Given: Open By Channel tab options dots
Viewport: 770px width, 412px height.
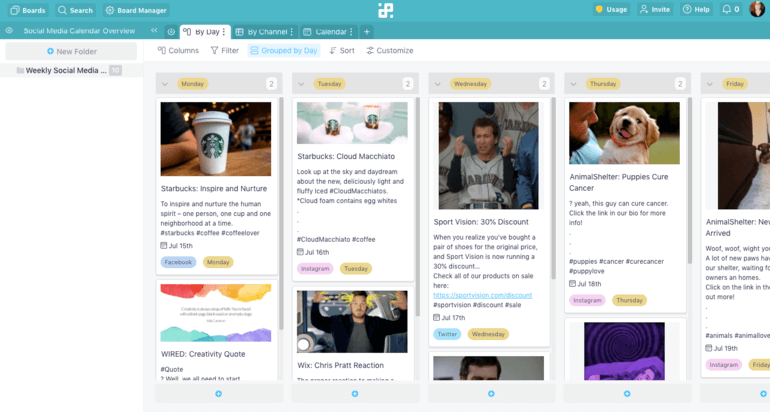Looking at the screenshot, I should pos(292,32).
